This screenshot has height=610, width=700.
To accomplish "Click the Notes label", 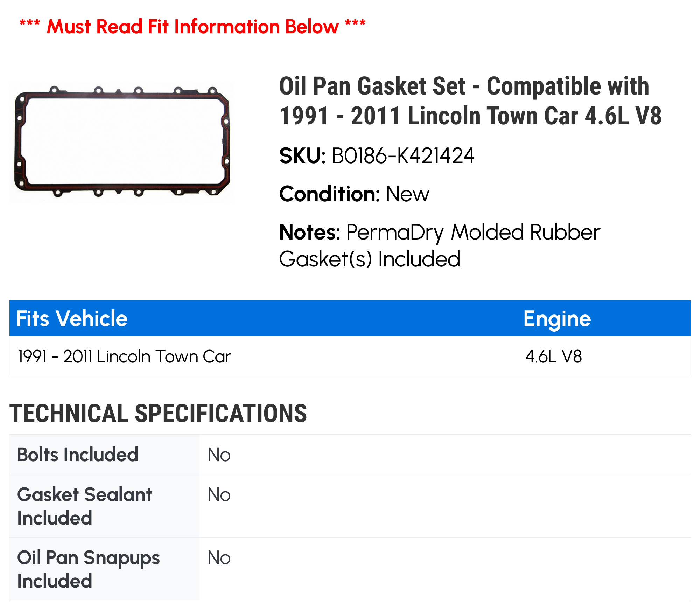I will point(309,232).
